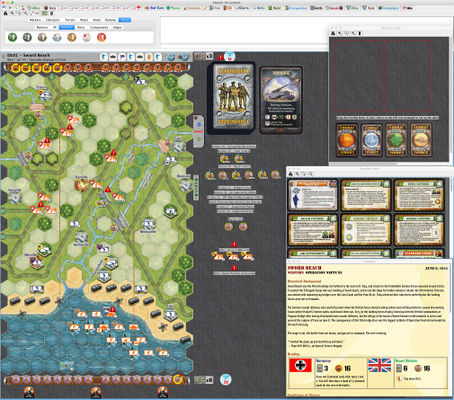Adjust the green vertical slider right of the map middle
Screen dimensions: 454x400
(196, 189)
